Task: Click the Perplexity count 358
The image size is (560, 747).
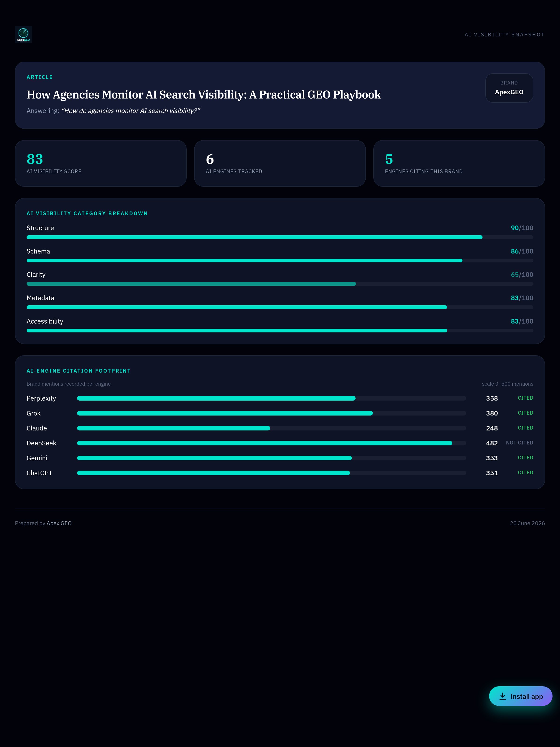Action: (492, 398)
